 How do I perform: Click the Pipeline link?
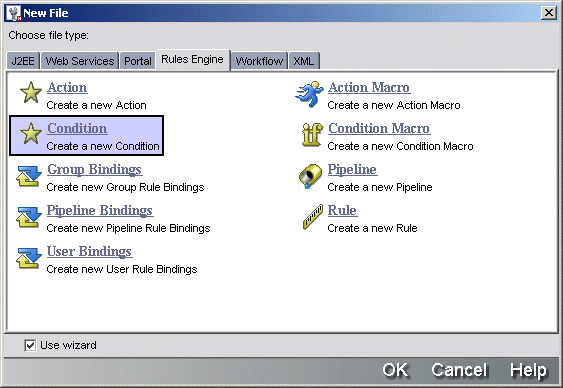point(352,169)
